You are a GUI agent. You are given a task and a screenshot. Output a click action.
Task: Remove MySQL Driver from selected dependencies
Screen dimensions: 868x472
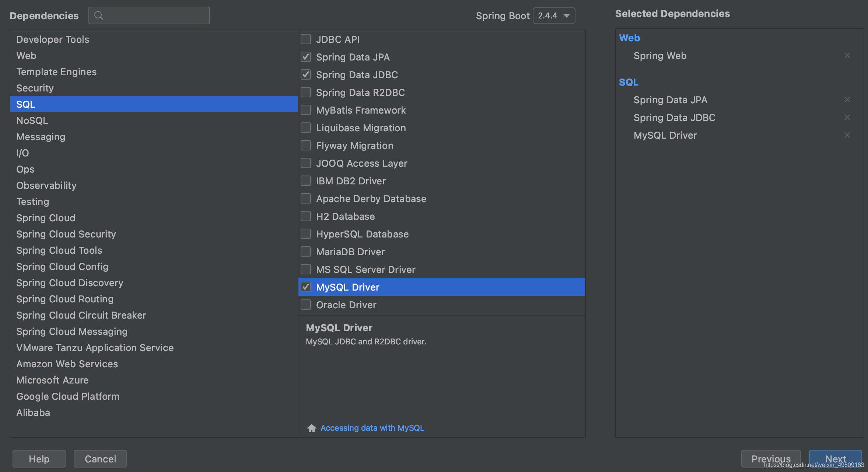pos(847,135)
